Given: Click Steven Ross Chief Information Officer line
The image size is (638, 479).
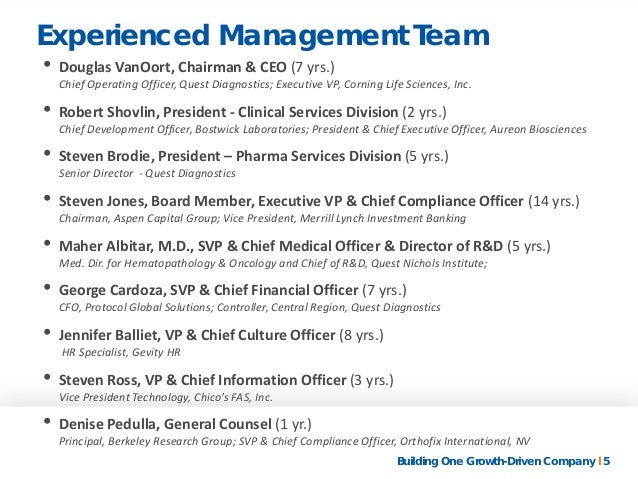Looking at the screenshot, I should pyautogui.click(x=226, y=380).
